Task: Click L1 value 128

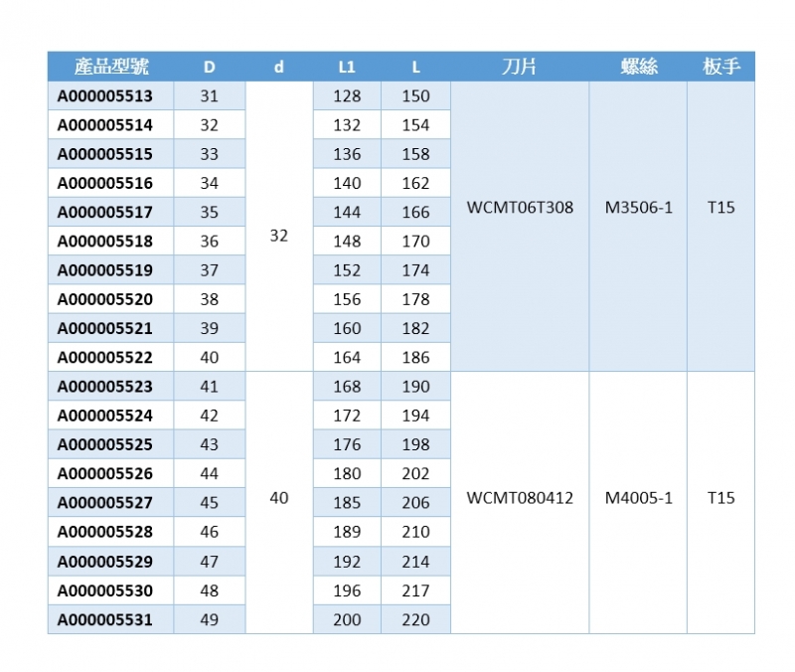Action: [347, 95]
